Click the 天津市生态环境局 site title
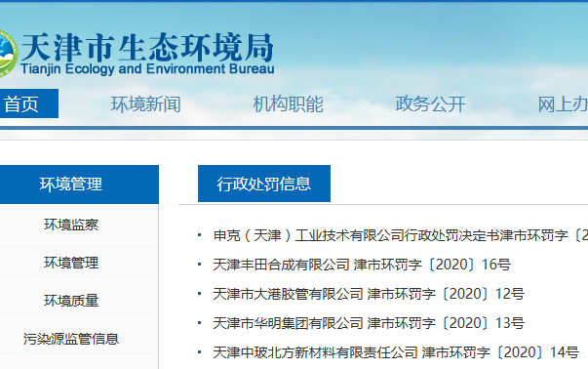Viewport: 588px width, 369px height. coord(147,47)
